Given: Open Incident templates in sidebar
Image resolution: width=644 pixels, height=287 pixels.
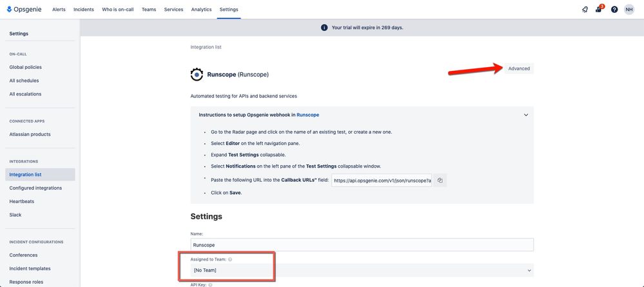Looking at the screenshot, I should point(30,268).
